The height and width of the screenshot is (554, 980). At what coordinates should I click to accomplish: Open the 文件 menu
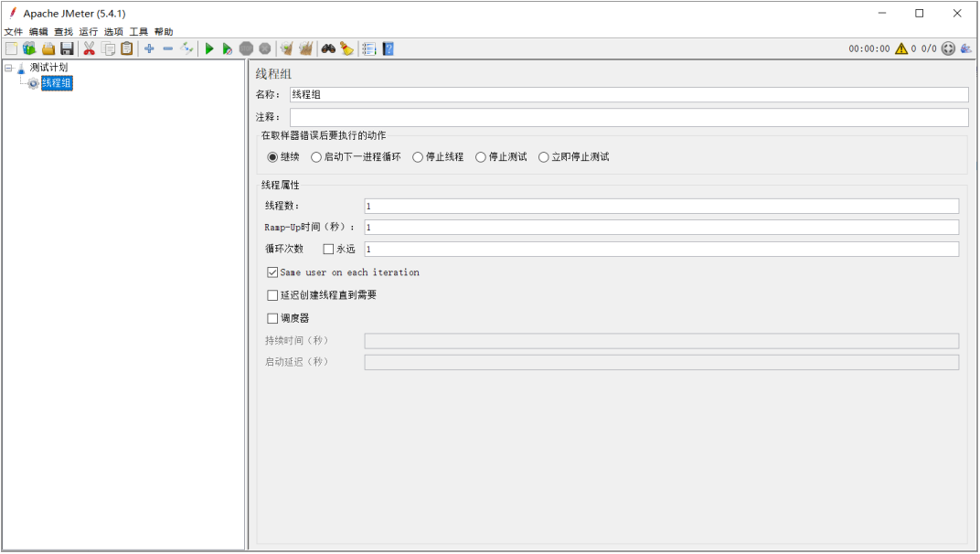click(x=13, y=31)
